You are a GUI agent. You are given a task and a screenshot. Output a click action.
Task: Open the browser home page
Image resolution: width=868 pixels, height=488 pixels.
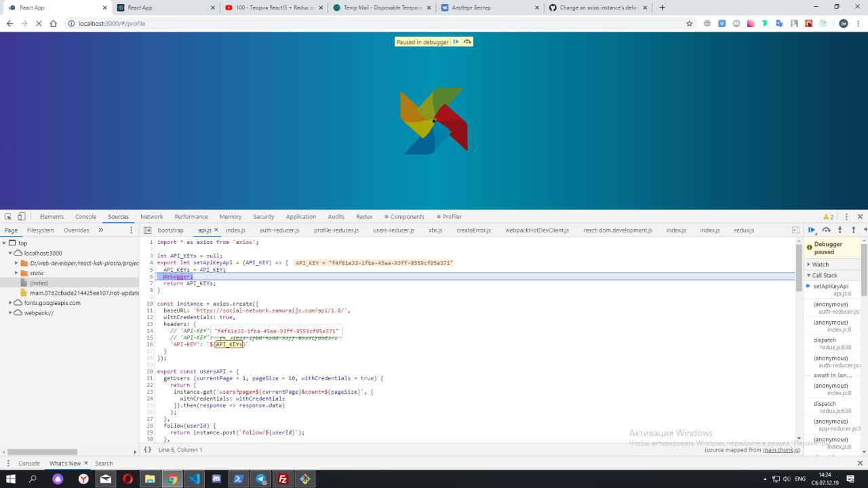point(53,23)
